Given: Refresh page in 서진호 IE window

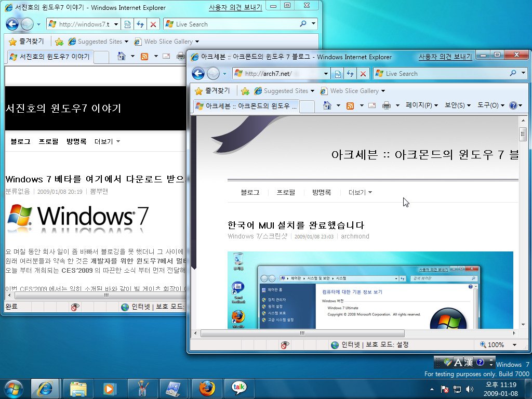Looking at the screenshot, I should pos(140,24).
